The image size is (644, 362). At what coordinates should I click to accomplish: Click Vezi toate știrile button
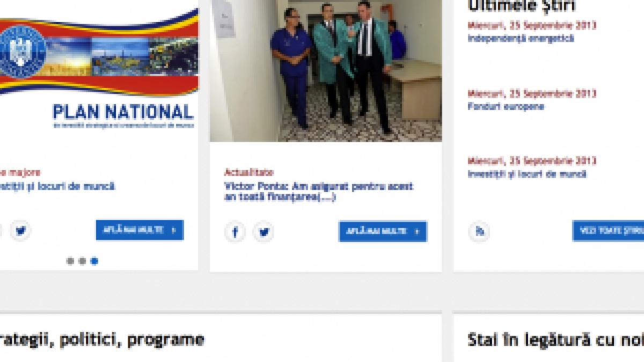tap(608, 231)
